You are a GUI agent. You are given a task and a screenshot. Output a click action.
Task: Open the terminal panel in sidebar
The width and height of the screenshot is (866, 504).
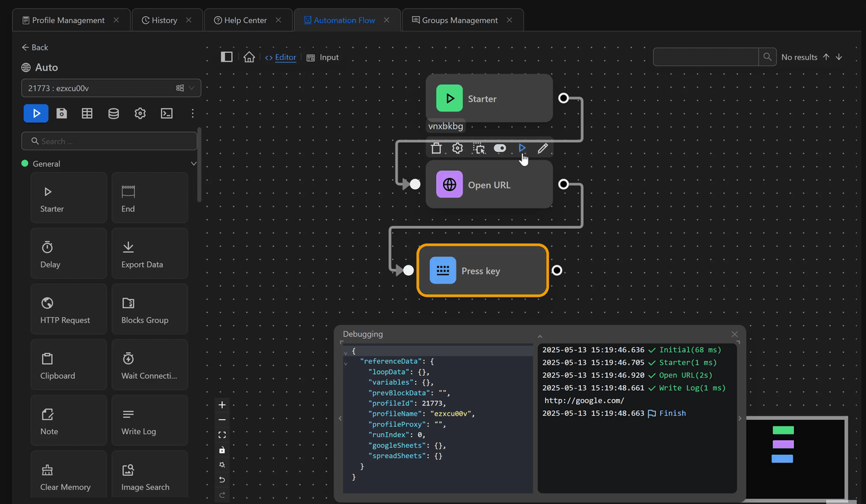166,113
